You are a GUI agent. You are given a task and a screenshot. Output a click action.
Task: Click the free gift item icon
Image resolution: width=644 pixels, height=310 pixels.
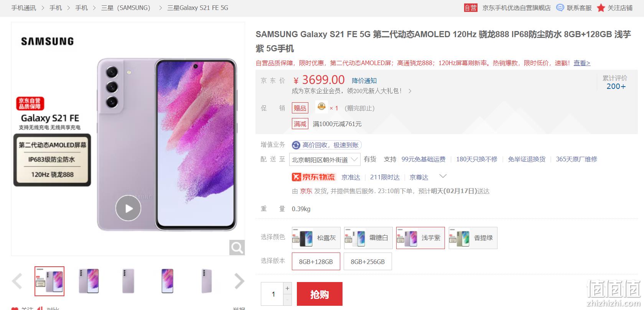pos(321,107)
